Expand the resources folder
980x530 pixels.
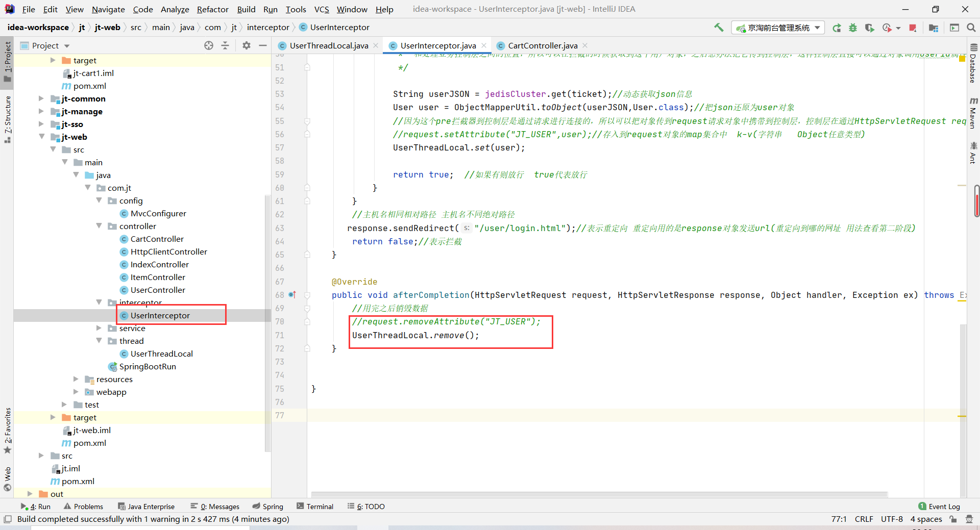[76, 379]
